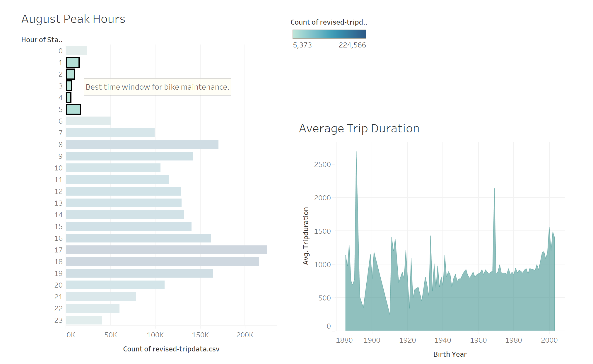Click the 5,373 legend minimum value
Screen dimensions: 593x364
pos(303,45)
